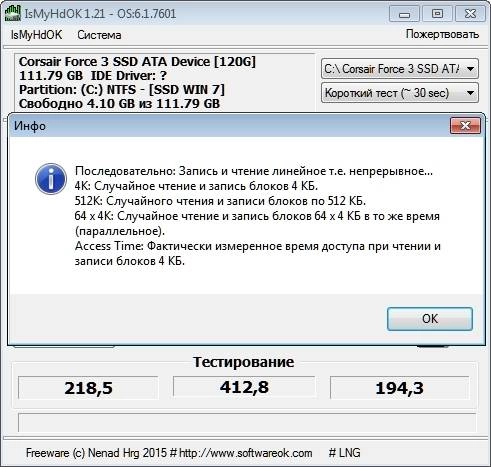Click the 512K description line in dialog

coord(220,201)
